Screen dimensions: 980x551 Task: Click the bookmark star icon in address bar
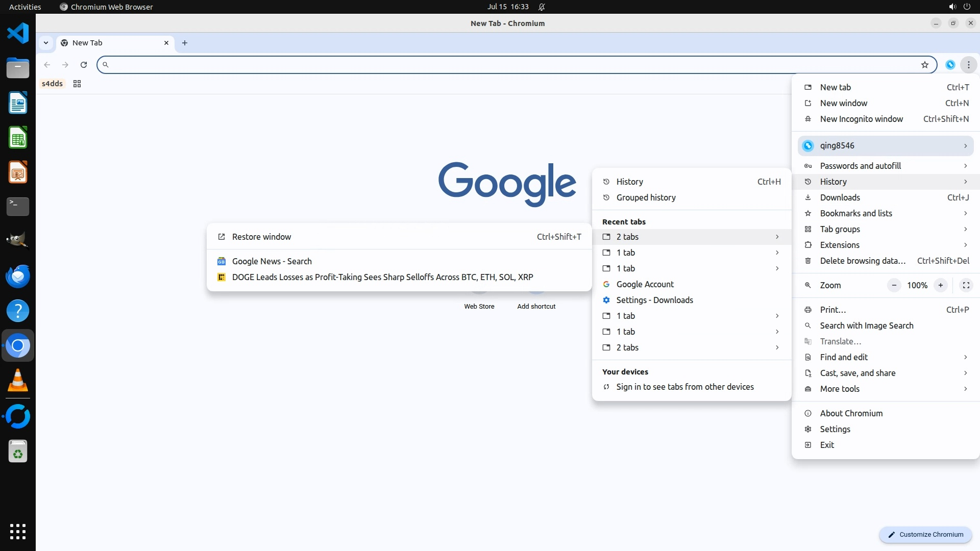pos(924,65)
